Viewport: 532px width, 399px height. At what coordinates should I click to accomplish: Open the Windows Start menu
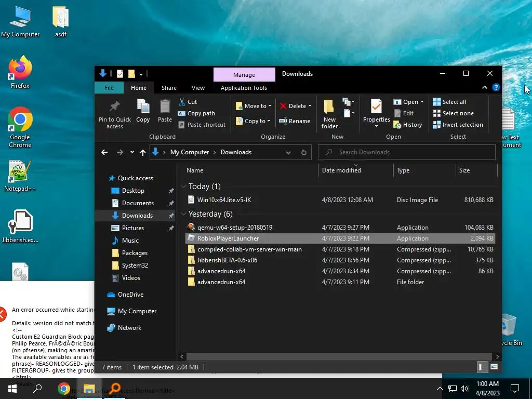pos(12,389)
